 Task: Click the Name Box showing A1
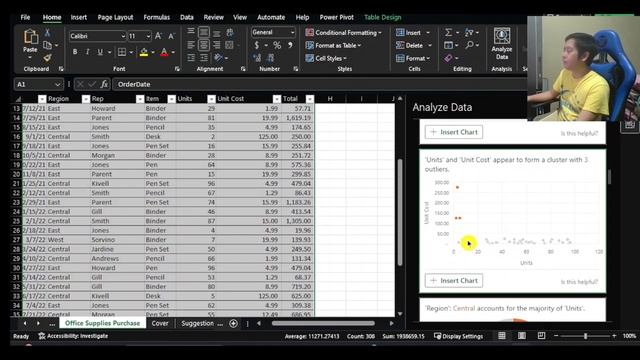(x=38, y=84)
